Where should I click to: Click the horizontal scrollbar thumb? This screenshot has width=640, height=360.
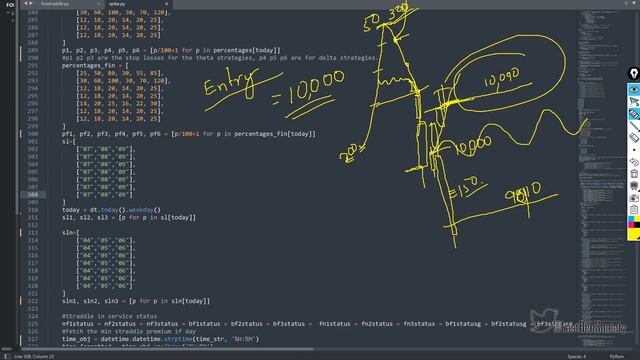point(167,349)
